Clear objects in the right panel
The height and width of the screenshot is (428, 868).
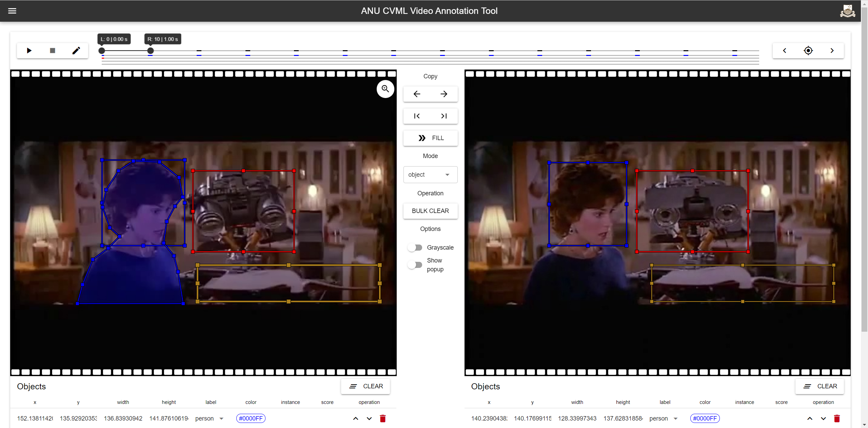[820, 386]
